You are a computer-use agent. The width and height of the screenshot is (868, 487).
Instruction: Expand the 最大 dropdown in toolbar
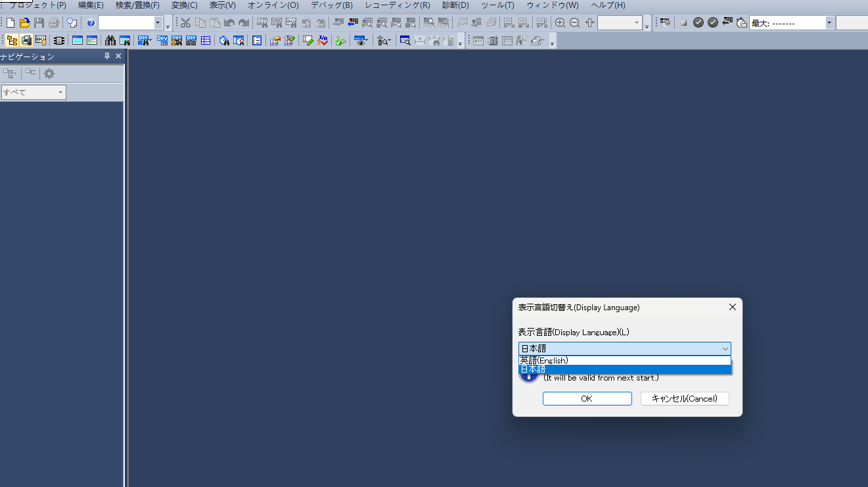tap(829, 23)
